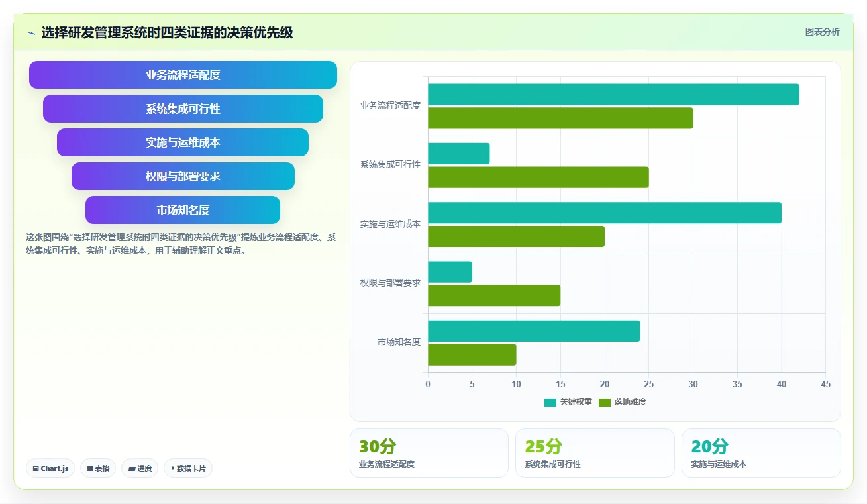Click teal 关键权重 bar for 权限与部署要求
Image resolution: width=867 pixels, height=504 pixels.
(450, 272)
